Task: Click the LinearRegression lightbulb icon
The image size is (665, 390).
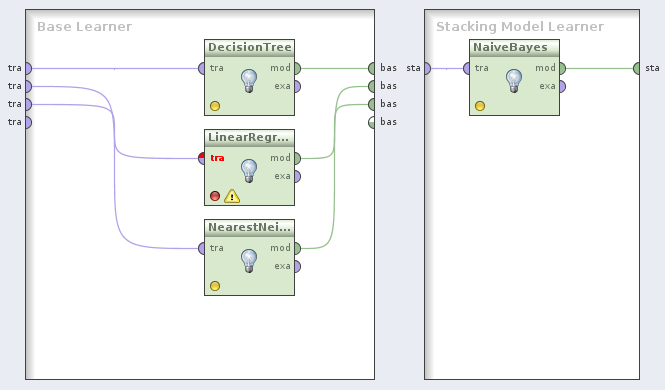Action: [x=249, y=171]
